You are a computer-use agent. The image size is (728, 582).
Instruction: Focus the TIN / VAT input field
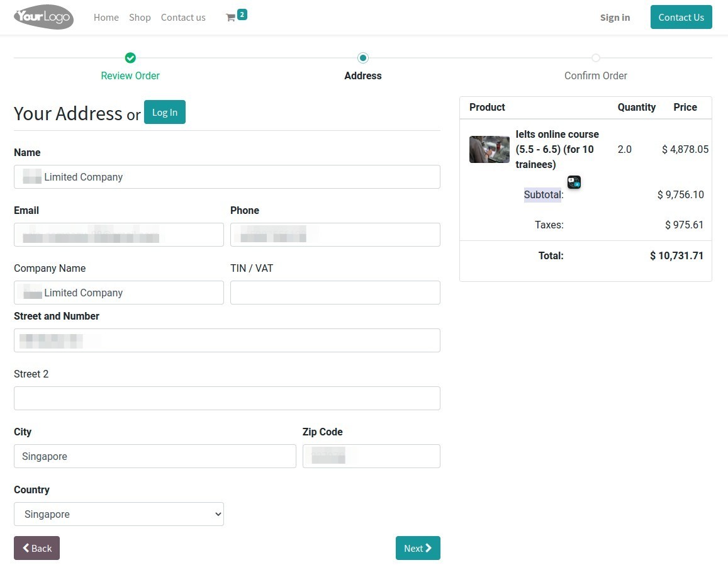click(335, 292)
